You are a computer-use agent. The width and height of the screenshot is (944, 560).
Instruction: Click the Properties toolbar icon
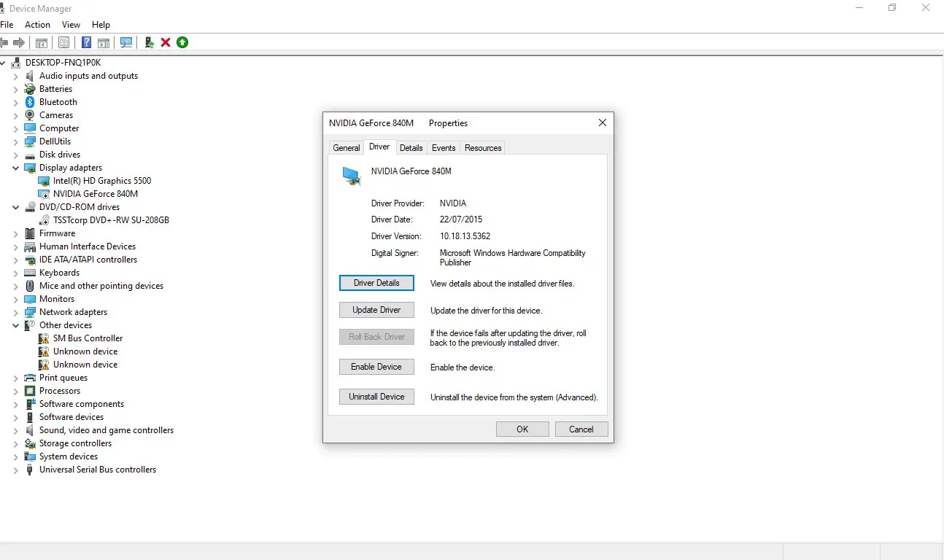click(64, 42)
